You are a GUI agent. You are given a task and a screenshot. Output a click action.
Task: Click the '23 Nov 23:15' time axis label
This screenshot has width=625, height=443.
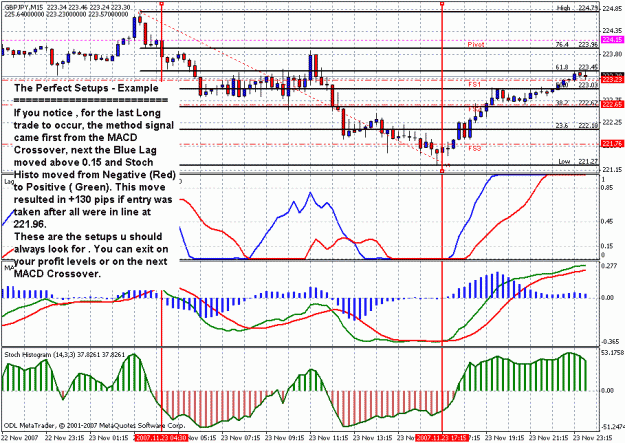point(593,438)
